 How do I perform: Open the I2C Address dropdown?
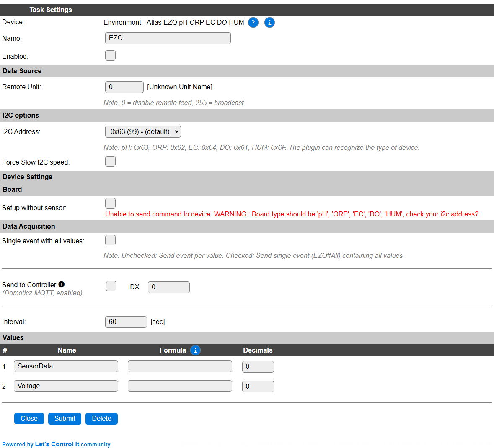143,131
